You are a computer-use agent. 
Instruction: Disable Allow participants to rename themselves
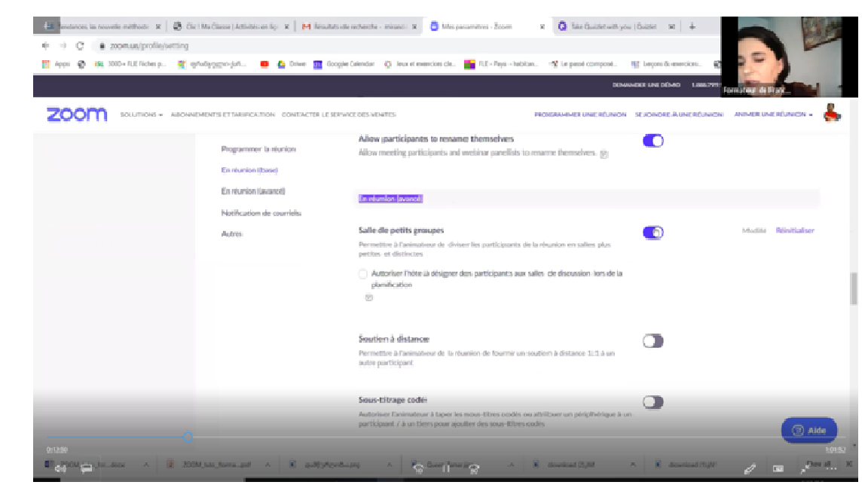[653, 141]
